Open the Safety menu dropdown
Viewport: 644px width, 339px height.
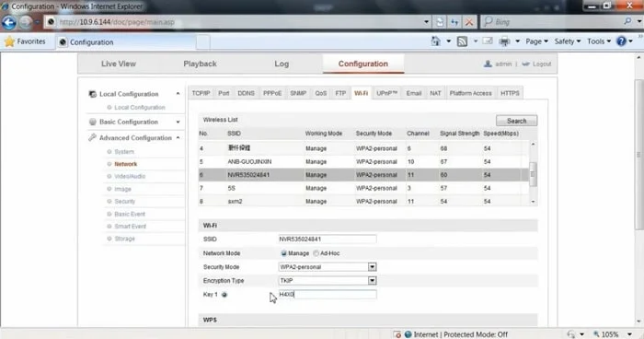(568, 41)
